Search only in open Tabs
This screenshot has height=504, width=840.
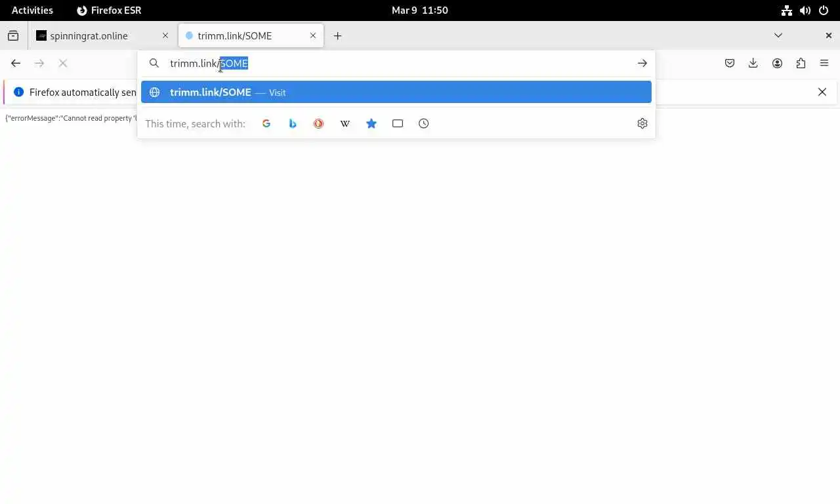click(398, 123)
